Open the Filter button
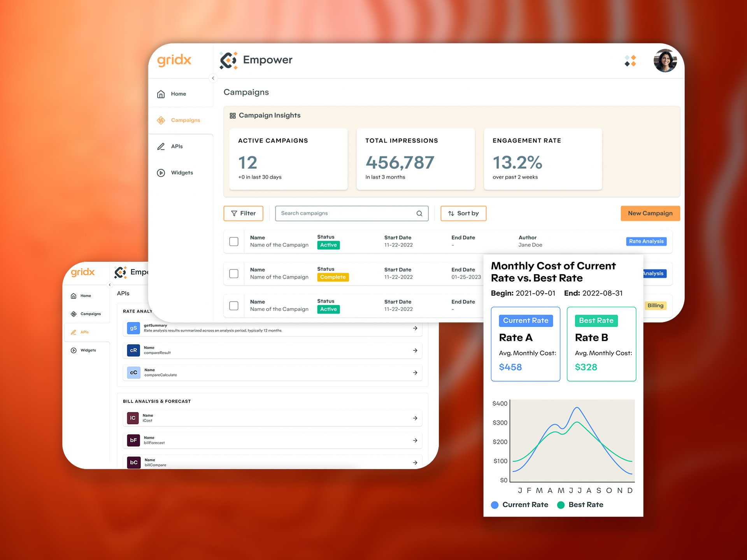Image resolution: width=747 pixels, height=560 pixels. tap(244, 213)
